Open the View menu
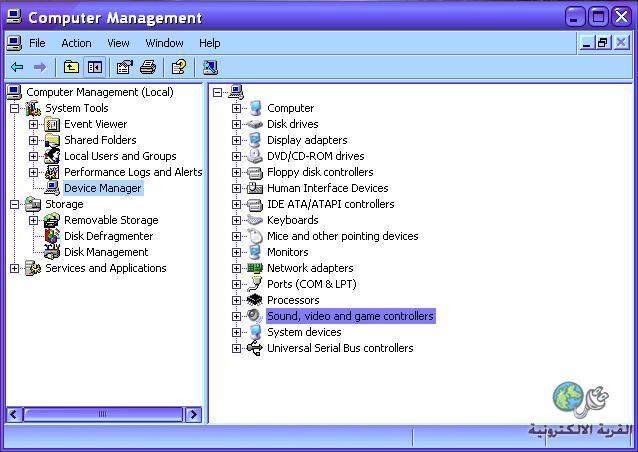 118,43
